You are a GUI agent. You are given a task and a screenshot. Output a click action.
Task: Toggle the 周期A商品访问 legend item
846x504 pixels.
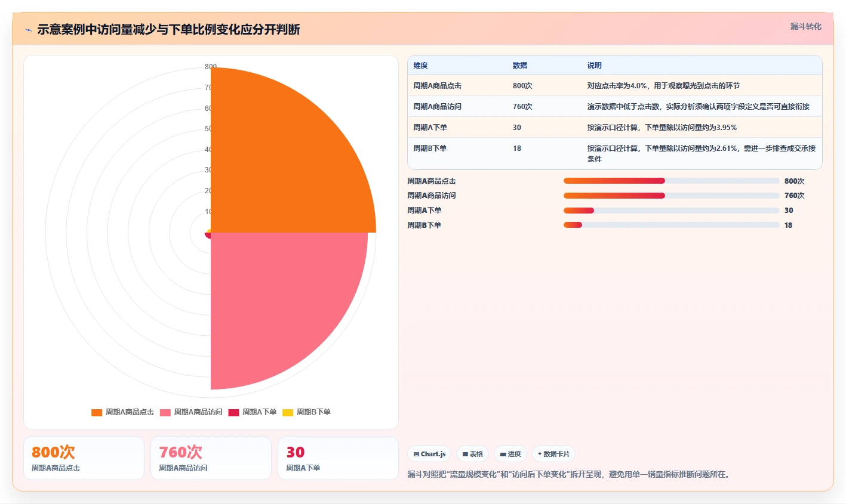(x=191, y=412)
